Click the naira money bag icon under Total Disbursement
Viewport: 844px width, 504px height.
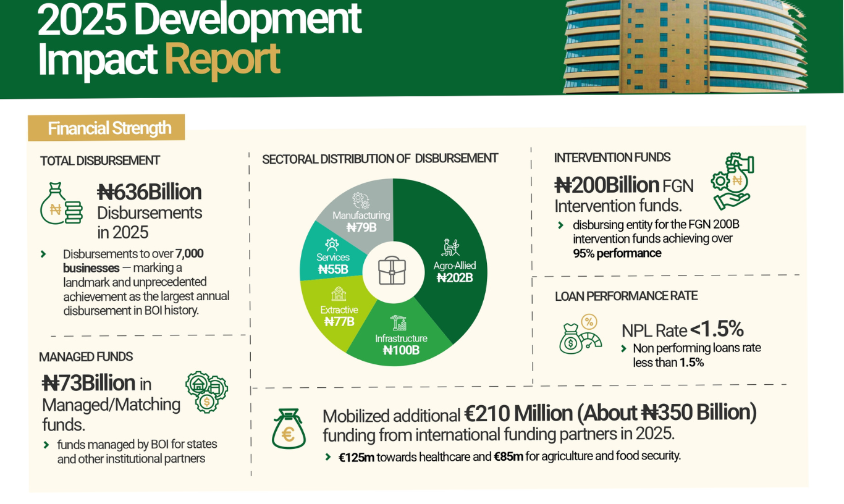[x=61, y=204]
